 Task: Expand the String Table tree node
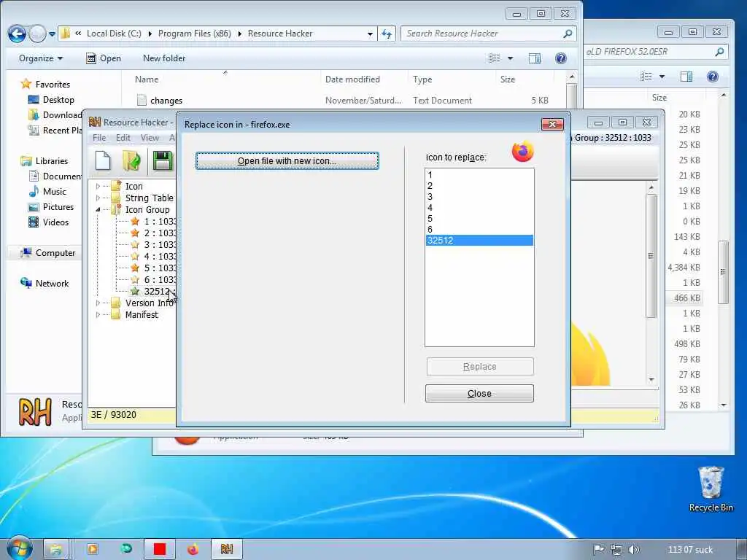pos(98,198)
